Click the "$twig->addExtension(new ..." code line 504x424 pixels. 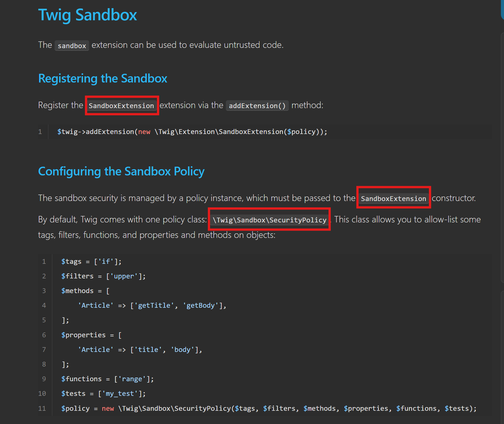click(x=192, y=132)
